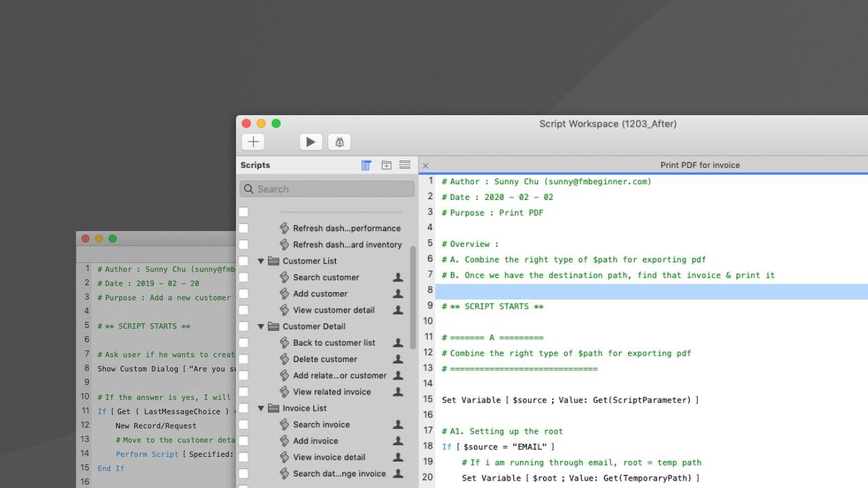The image size is (868, 488).
Task: Open the View customer detail script
Action: point(333,310)
